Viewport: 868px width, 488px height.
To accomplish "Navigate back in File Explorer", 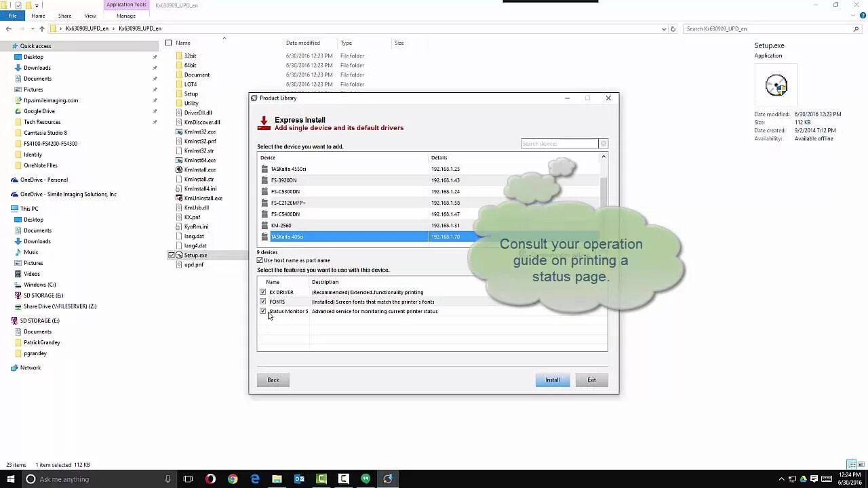I will [8, 28].
